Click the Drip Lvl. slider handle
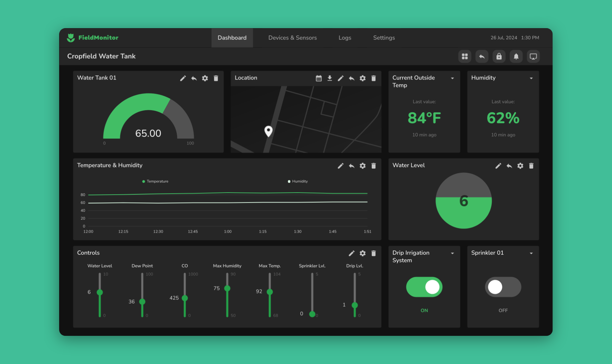 point(355,305)
